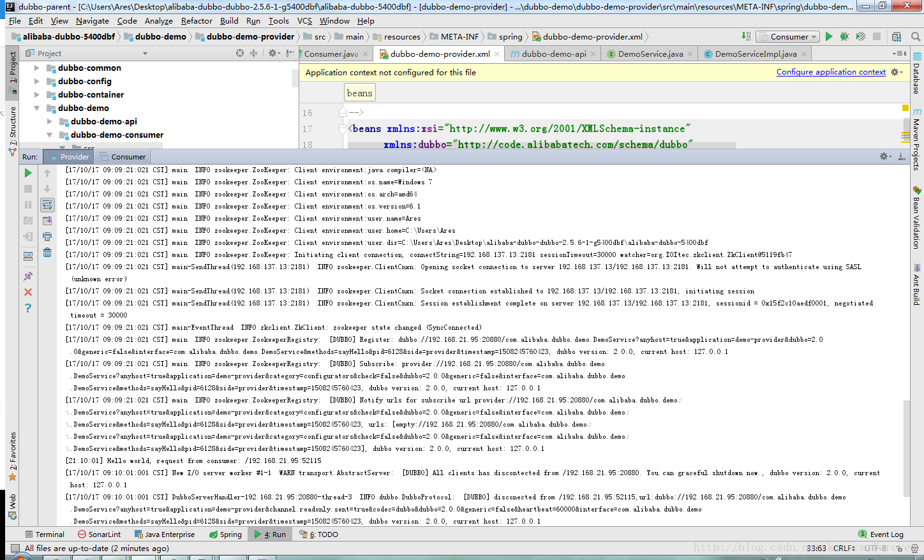Toggle the Structure side tool window
This screenshot has width=924, height=560.
(x=12, y=131)
